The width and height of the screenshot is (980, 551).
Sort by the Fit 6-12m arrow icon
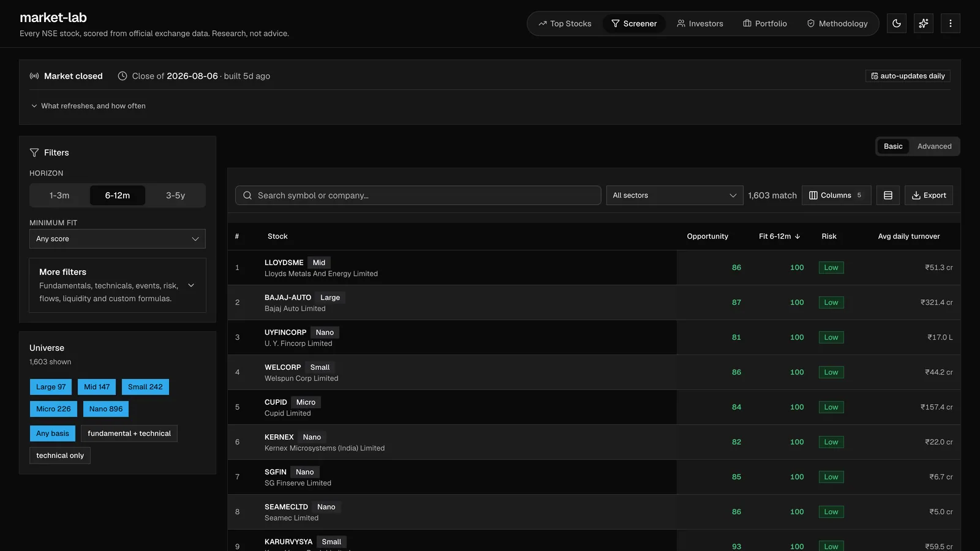click(797, 236)
